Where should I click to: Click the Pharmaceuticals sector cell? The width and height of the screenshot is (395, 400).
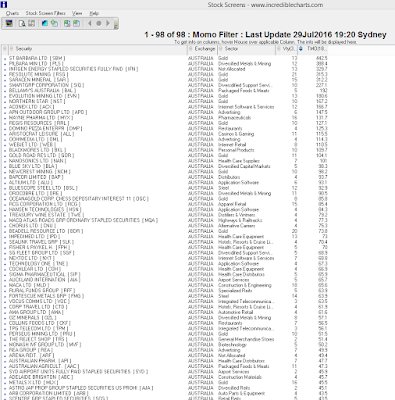click(x=234, y=118)
